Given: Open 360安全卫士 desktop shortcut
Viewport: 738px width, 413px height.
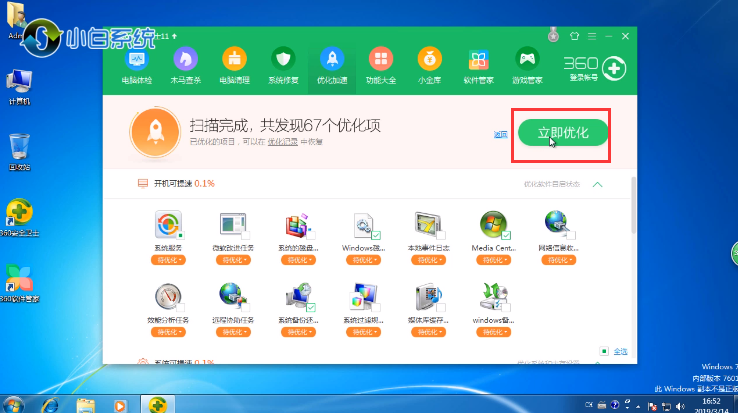Looking at the screenshot, I should pyautogui.click(x=19, y=218).
